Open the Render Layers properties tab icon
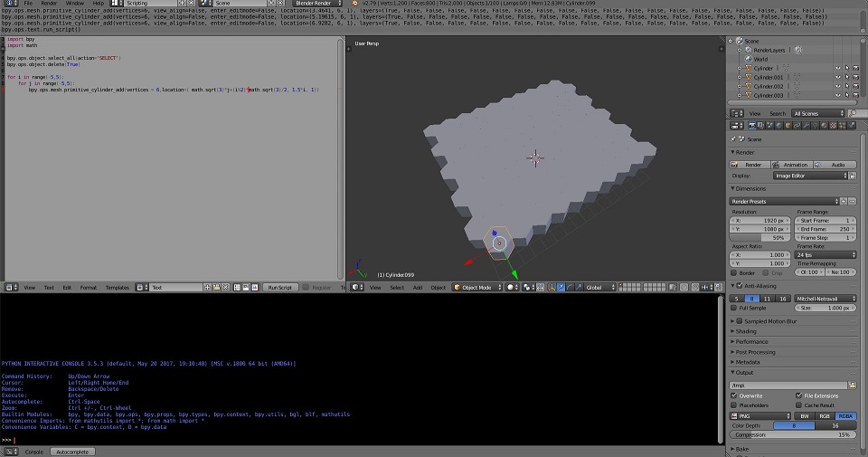Screen dimensions: 868x457 pos(761,126)
